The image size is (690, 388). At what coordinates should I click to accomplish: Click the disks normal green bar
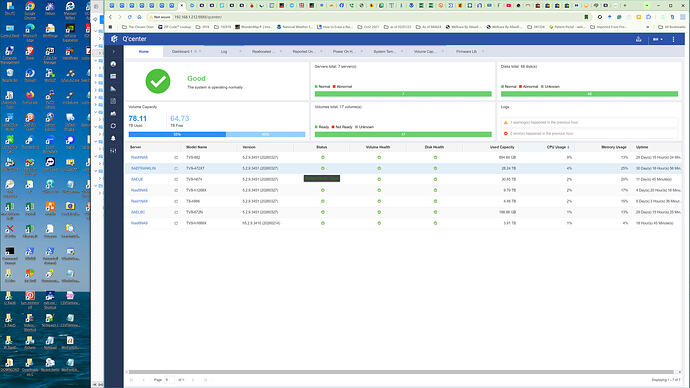coord(590,94)
